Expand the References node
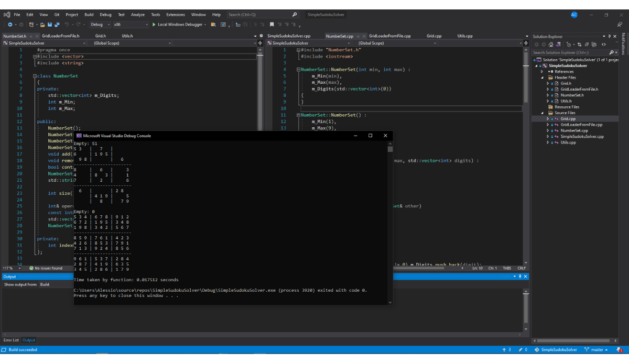Screen dimensions: 629x364 pyautogui.click(x=543, y=72)
